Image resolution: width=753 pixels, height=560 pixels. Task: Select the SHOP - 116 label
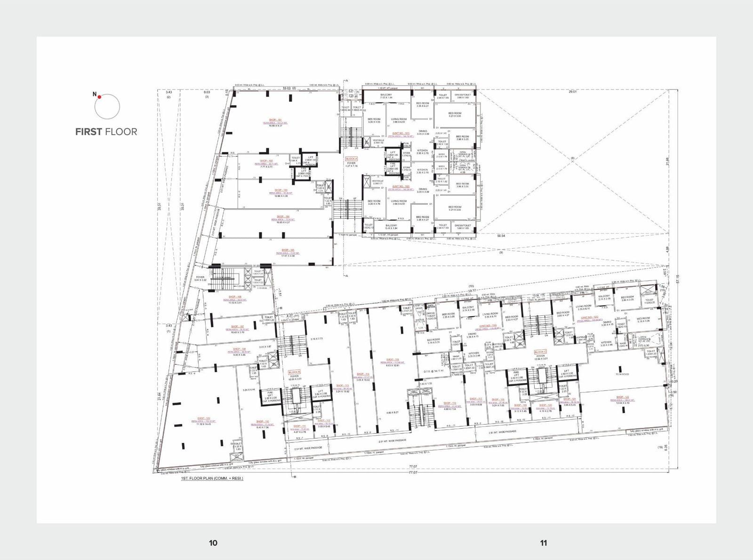[x=450, y=403]
